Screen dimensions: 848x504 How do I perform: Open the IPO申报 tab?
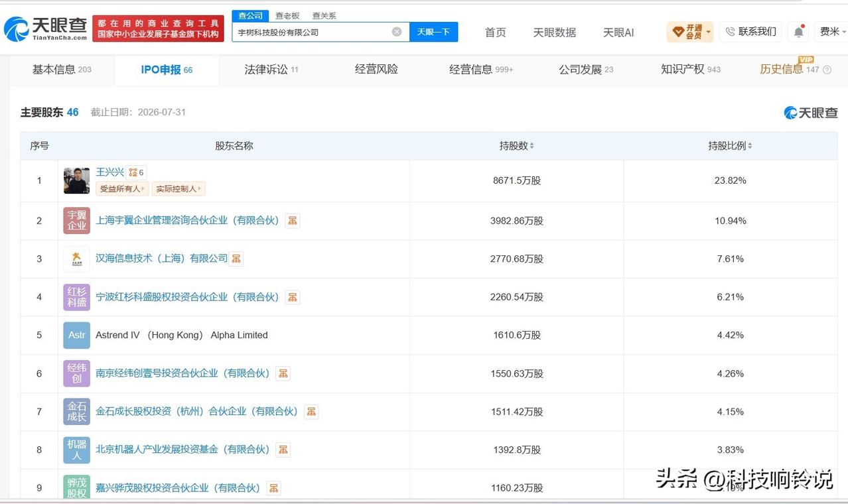click(x=167, y=70)
